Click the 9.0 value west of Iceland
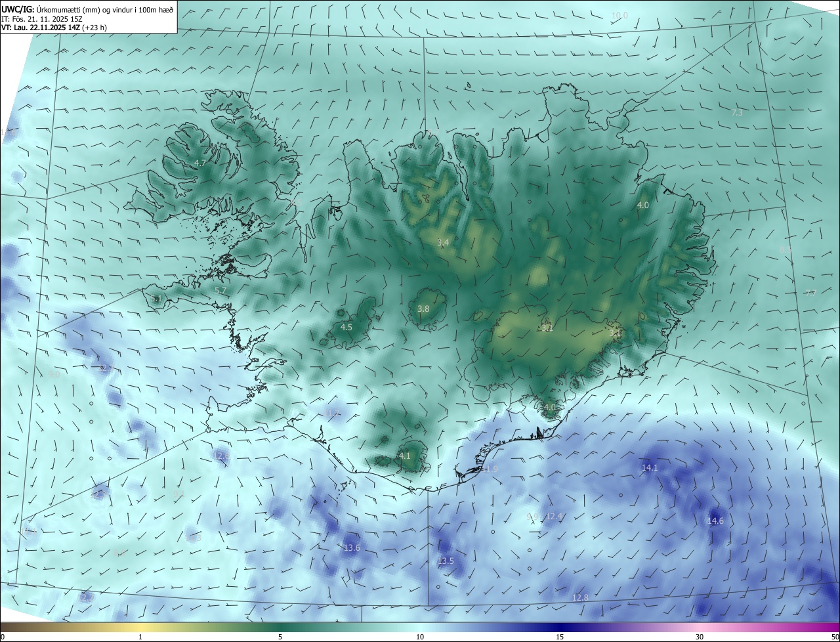The image size is (840, 642). click(x=54, y=374)
